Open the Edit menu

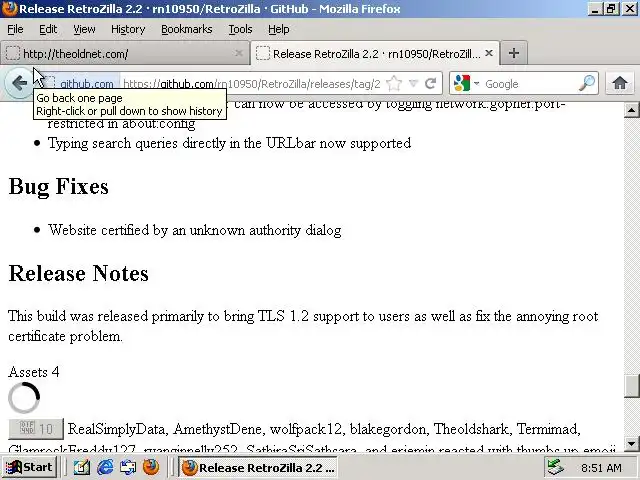[x=48, y=29]
